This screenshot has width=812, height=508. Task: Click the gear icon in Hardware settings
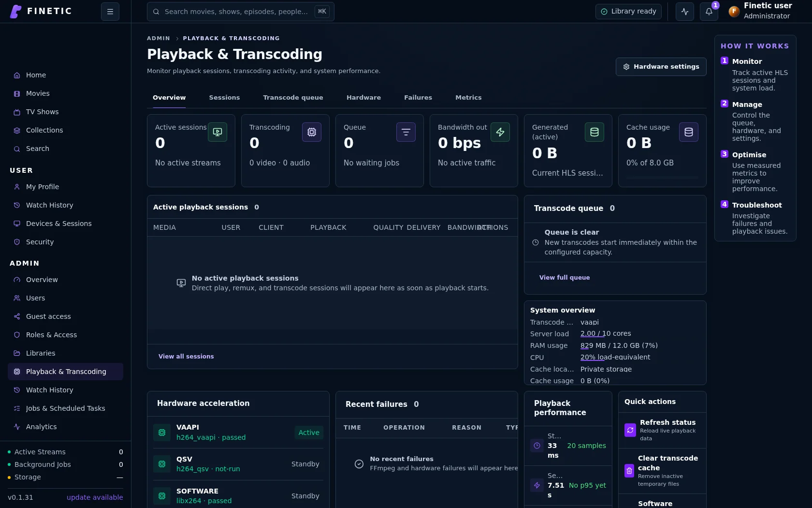[626, 67]
